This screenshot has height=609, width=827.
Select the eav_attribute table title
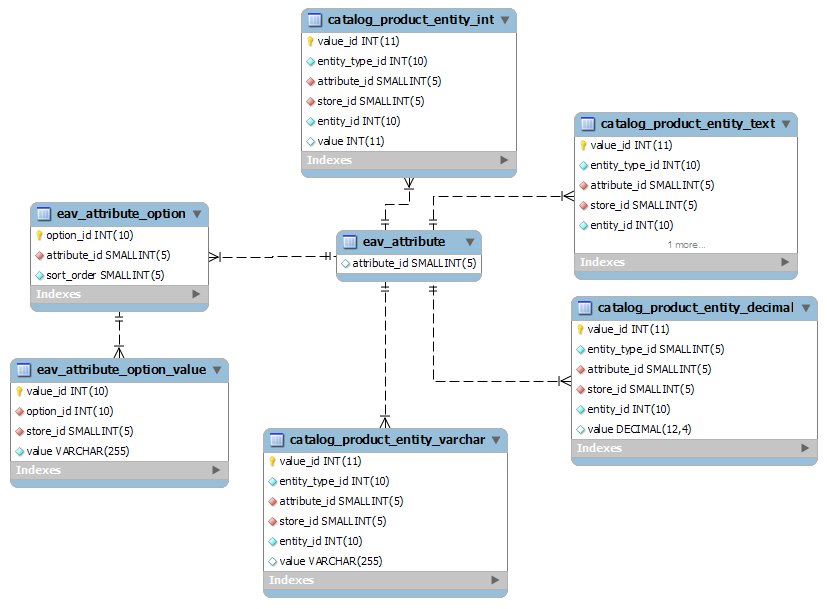404,242
